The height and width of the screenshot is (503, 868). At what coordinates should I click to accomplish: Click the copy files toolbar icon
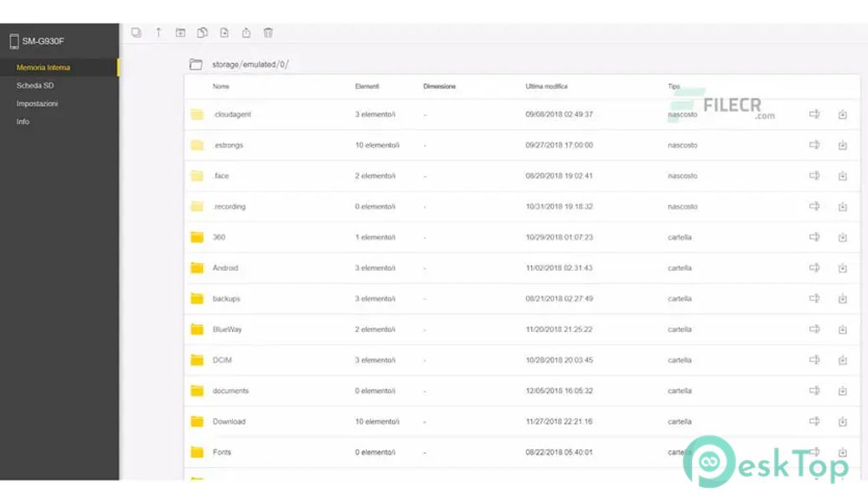point(203,33)
